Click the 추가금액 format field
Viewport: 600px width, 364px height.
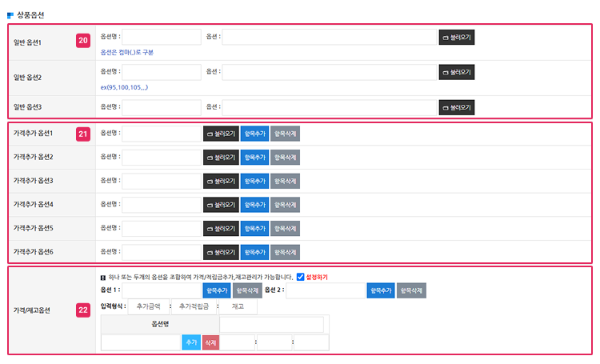[149, 306]
